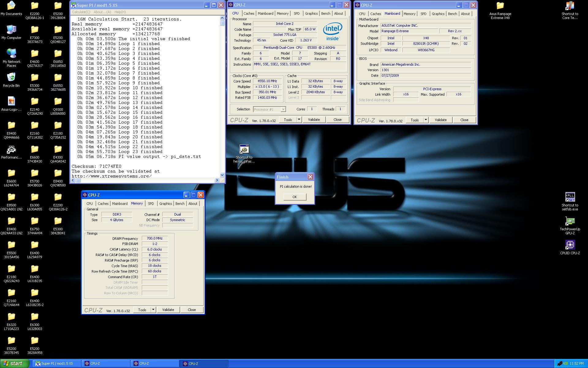Open My Computer desktop icon
The height and width of the screenshot is (368, 588).
[x=11, y=32]
